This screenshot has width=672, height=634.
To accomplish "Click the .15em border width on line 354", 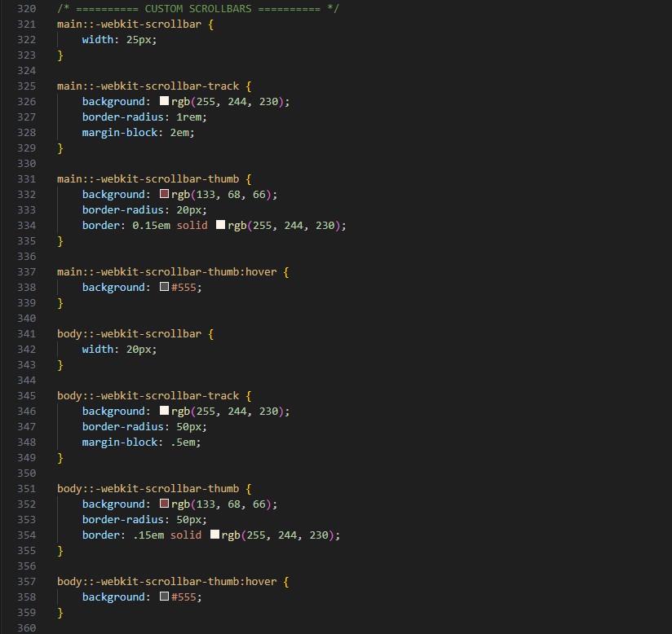I will tap(148, 535).
